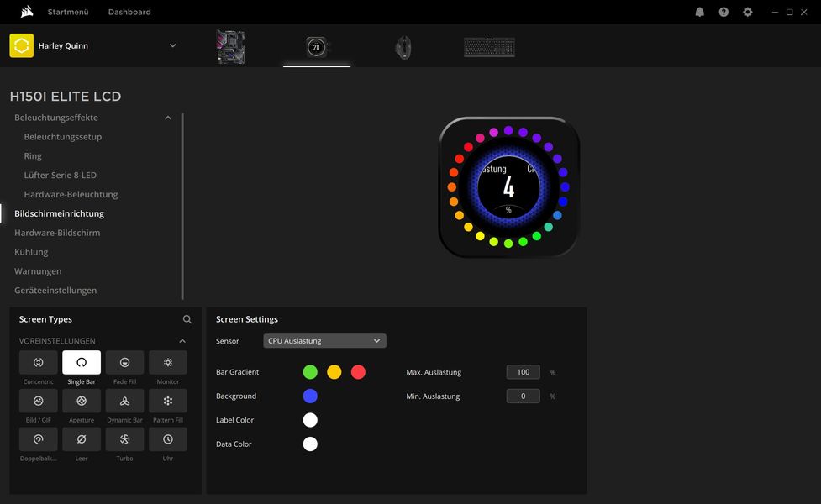Select the H150i cooler device thumbnail
The width and height of the screenshot is (821, 504).
(317, 47)
